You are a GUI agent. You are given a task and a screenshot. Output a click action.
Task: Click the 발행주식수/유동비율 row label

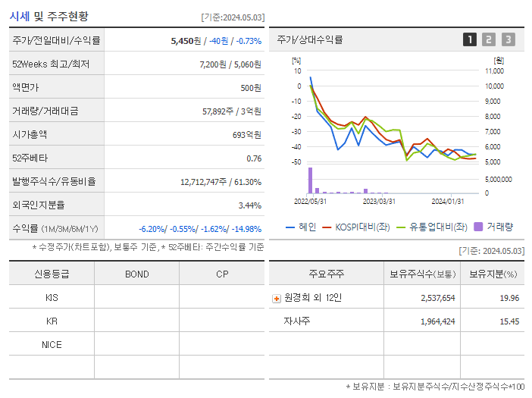tap(54, 181)
